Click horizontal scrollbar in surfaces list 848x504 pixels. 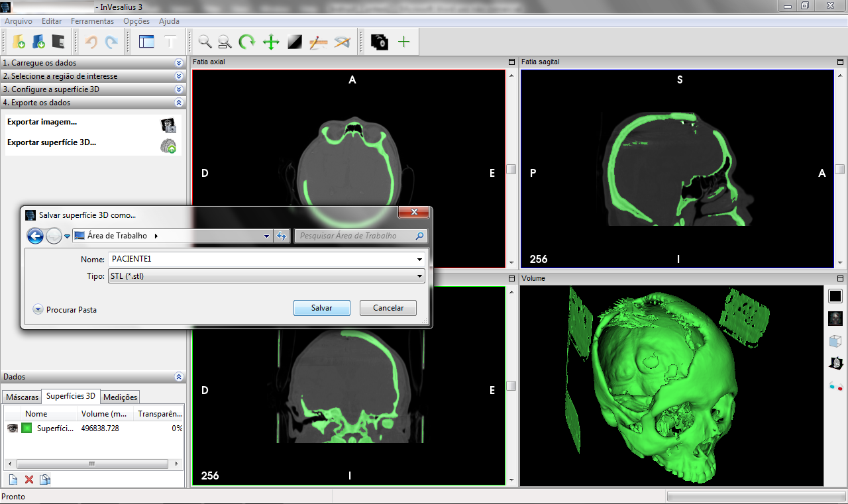coord(91,464)
